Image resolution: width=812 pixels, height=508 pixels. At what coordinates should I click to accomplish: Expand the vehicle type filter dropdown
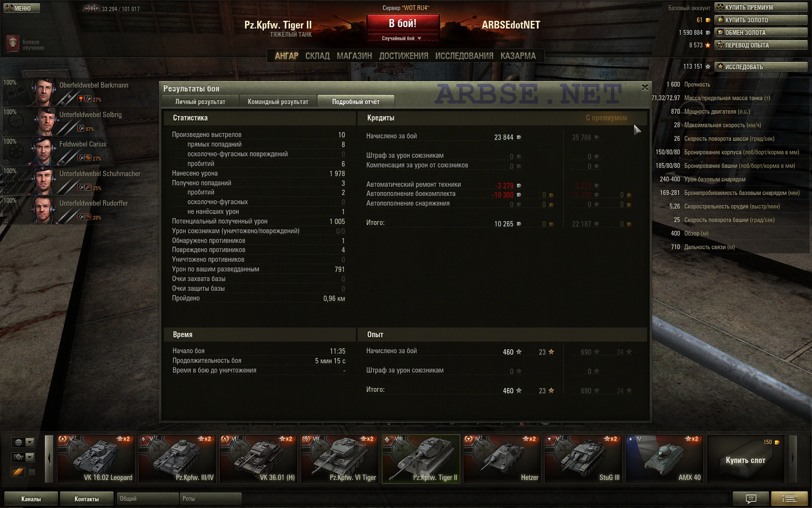30,457
